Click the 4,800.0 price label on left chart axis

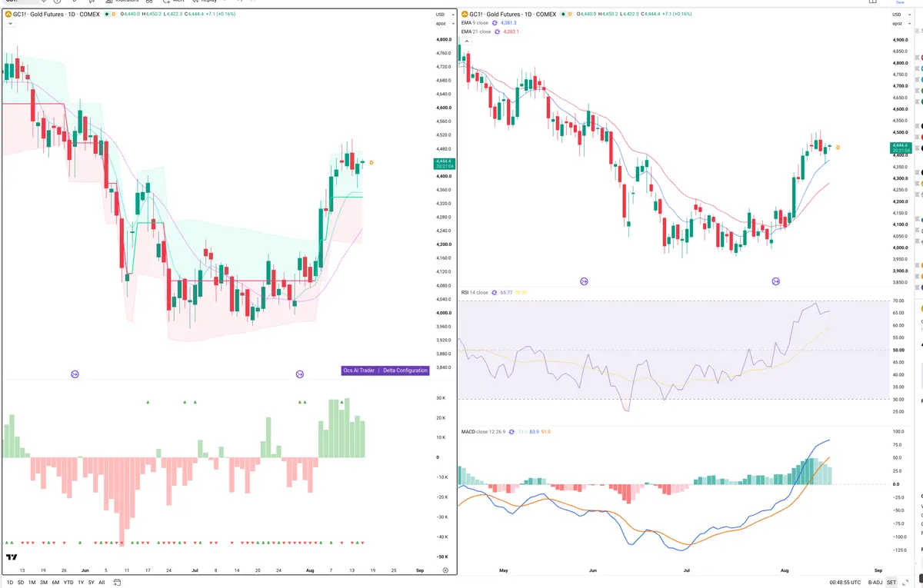pos(443,39)
